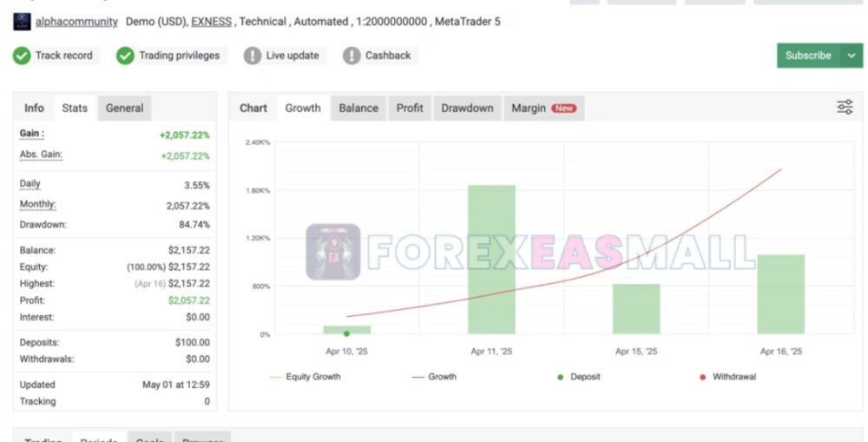Click the Gain +2,057.22% value

click(184, 135)
